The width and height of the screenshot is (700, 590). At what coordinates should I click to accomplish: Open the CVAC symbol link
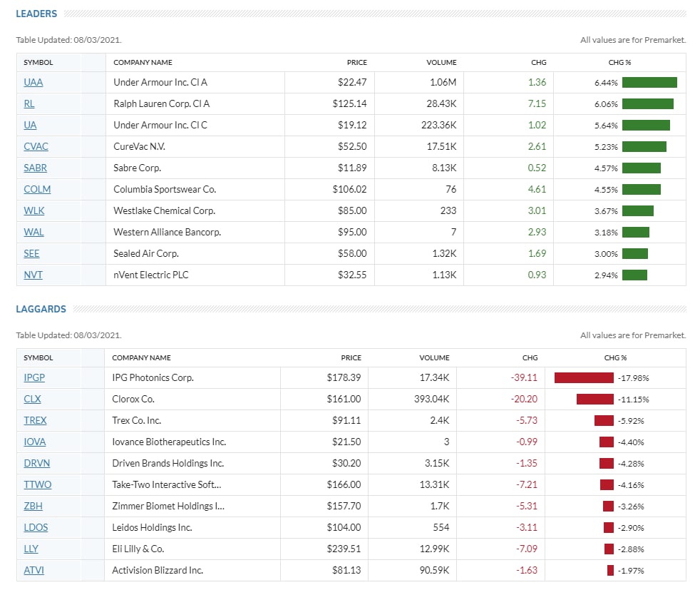tap(36, 146)
